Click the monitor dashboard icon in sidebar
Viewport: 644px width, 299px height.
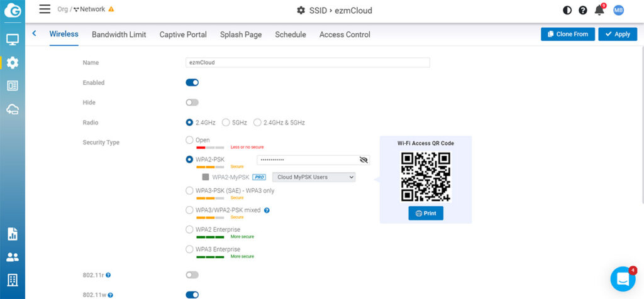point(13,40)
